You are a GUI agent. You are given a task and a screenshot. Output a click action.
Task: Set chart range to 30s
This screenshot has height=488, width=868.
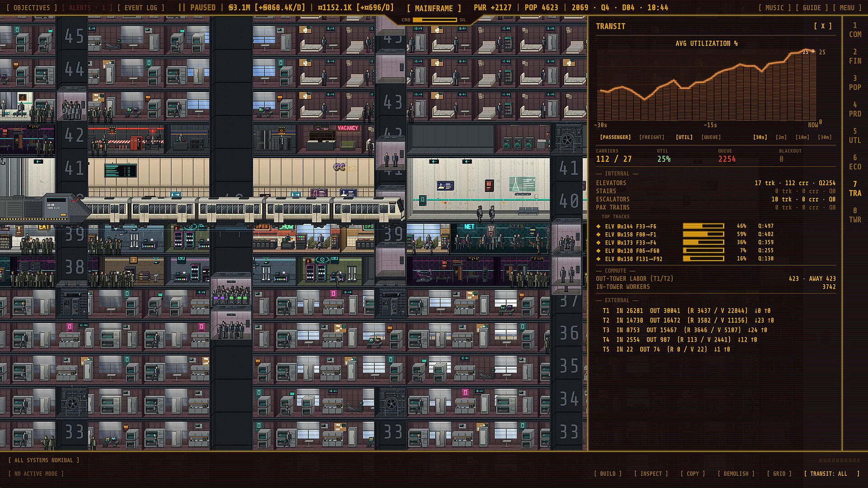coord(760,137)
